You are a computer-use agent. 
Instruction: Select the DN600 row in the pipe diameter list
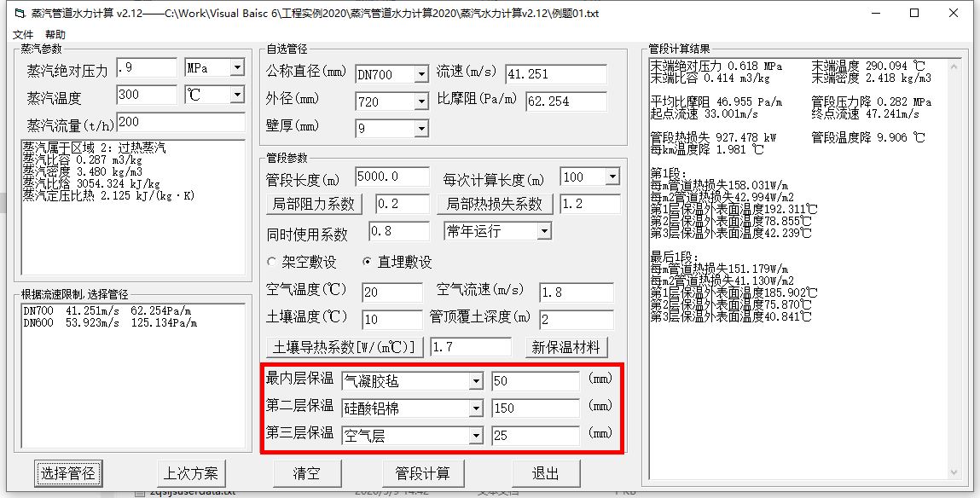pos(109,323)
